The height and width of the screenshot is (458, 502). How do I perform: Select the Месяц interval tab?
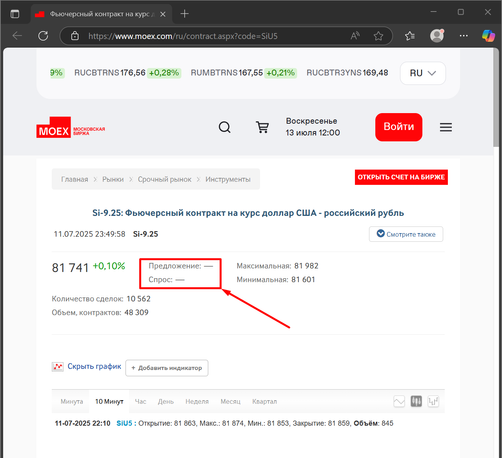pos(230,401)
